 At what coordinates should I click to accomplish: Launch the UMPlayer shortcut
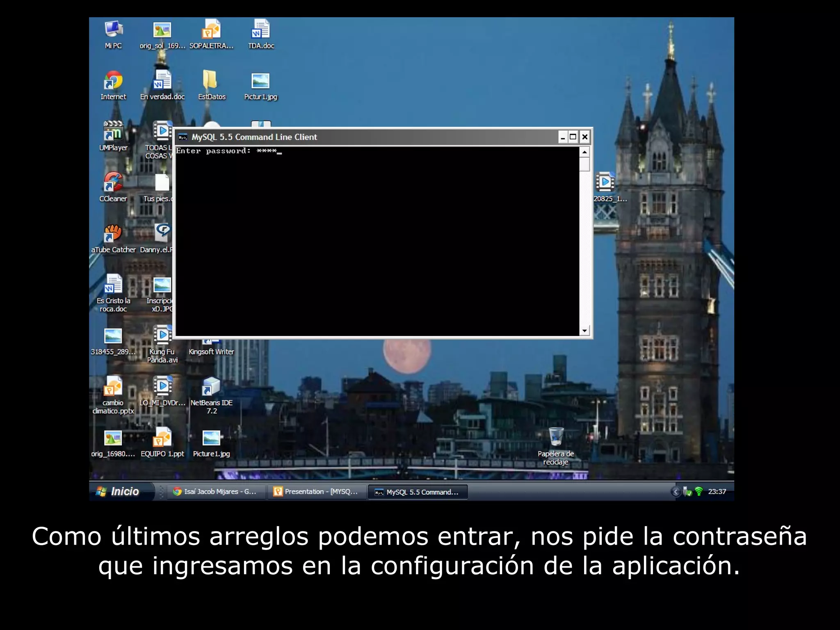[x=113, y=136]
